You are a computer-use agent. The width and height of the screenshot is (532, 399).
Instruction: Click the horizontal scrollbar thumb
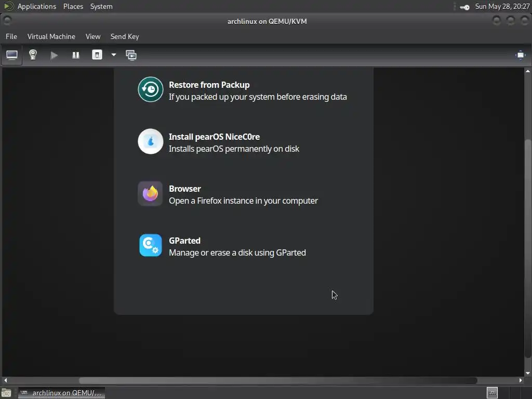[278, 380]
